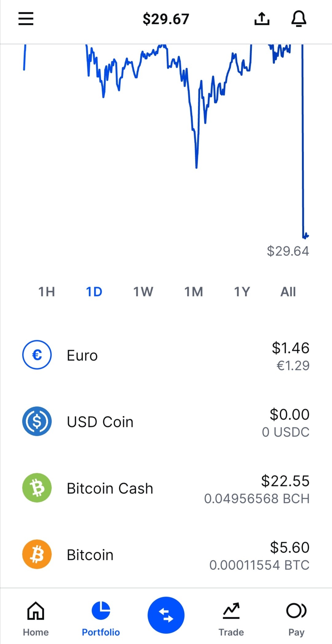This screenshot has width=332, height=644.
Task: Tap the green Bitcoin Cash icon
Action: (37, 488)
